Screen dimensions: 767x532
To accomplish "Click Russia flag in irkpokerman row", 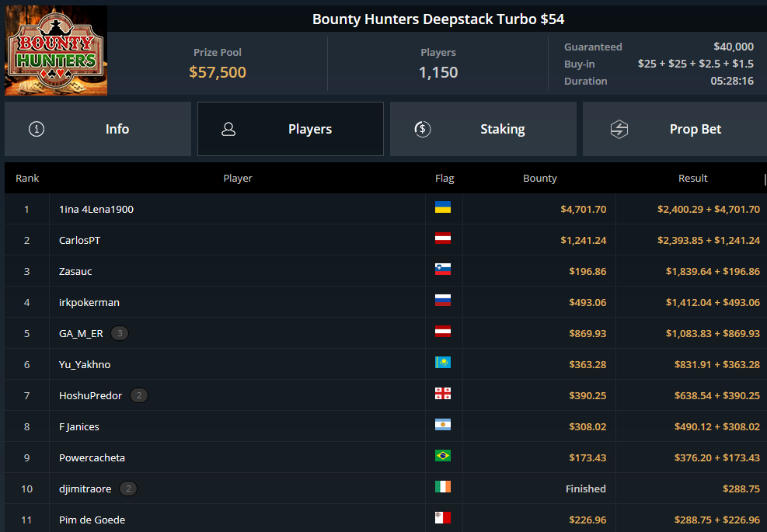I will (443, 301).
